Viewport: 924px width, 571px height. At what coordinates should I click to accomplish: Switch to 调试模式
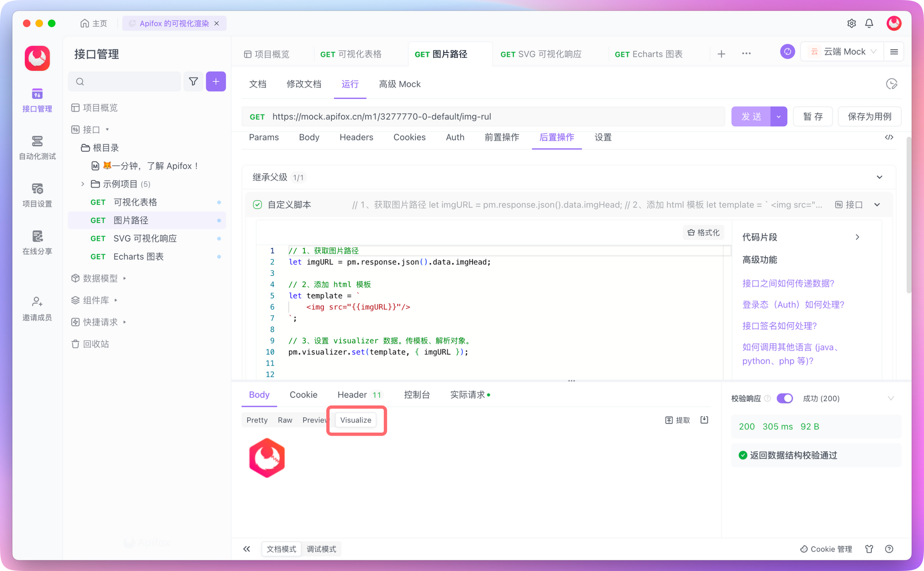321,549
